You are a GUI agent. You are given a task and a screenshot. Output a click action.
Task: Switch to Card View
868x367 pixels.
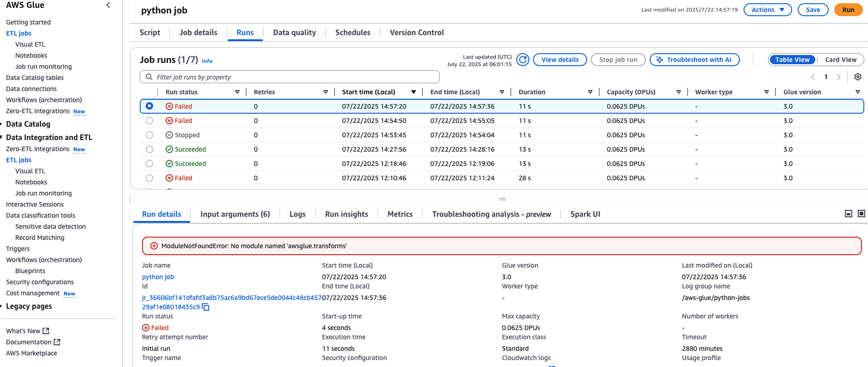tap(840, 60)
